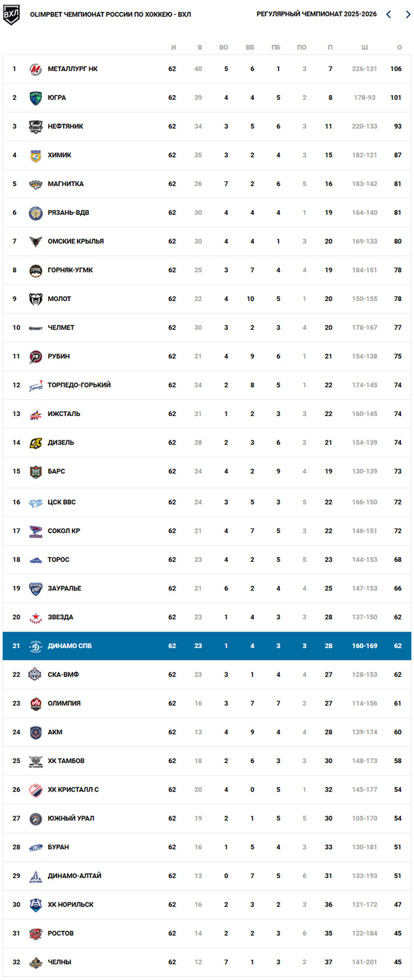The width and height of the screenshot is (414, 980).
Task: Go to previous season with left chevron
Action: tap(388, 14)
